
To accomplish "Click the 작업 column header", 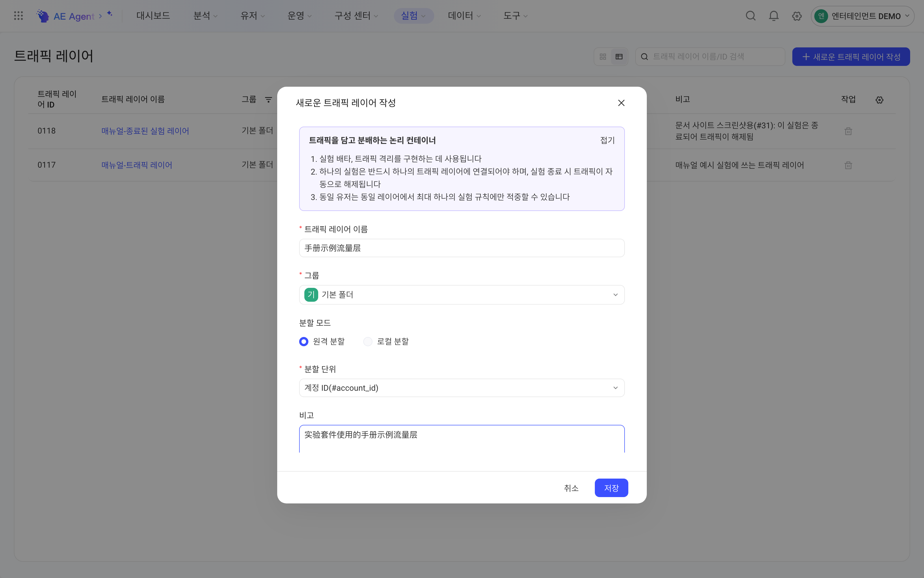I will click(x=848, y=99).
